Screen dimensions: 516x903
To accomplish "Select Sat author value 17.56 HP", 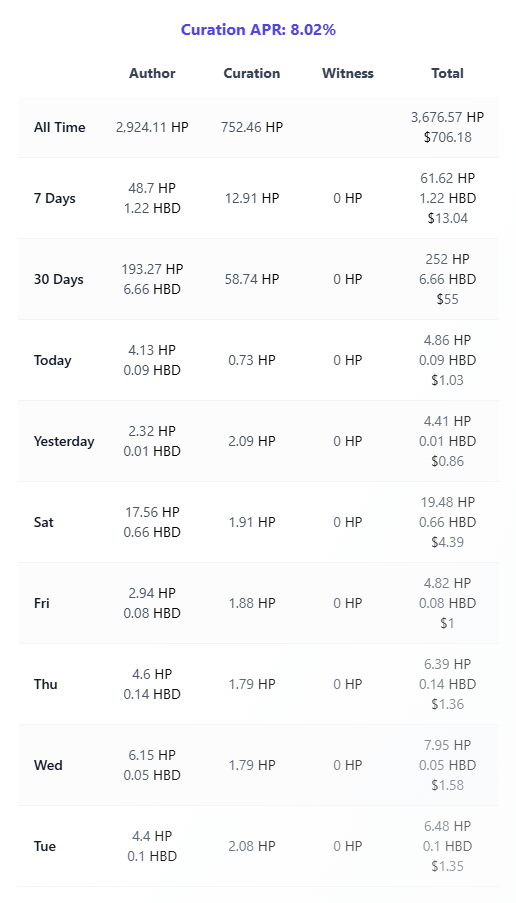I will 152,512.
